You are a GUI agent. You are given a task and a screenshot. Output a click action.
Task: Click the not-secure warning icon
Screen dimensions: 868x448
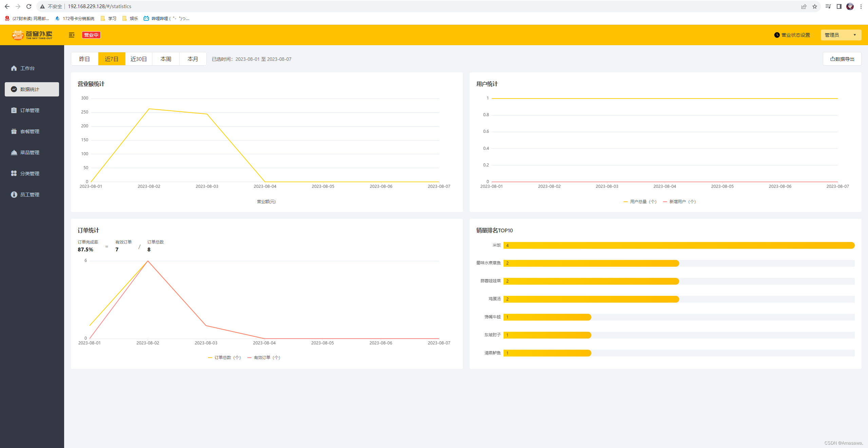coord(42,6)
